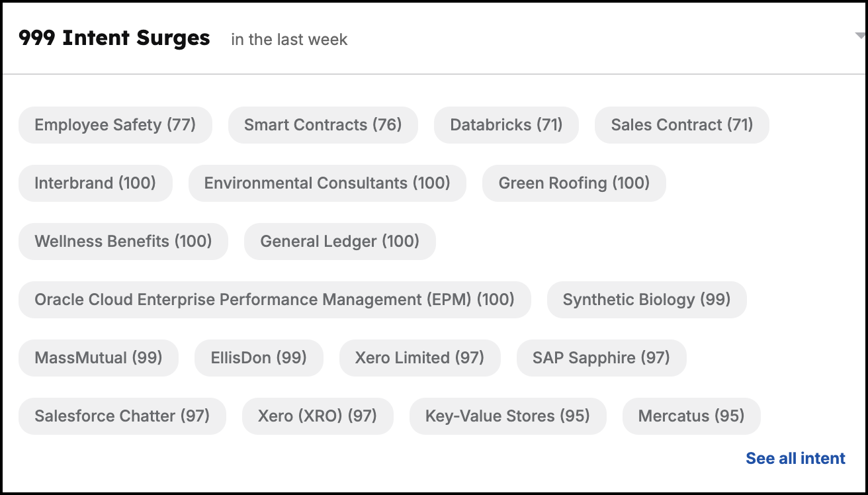
Task: Open the Interbrand (100) tag
Action: click(x=95, y=183)
